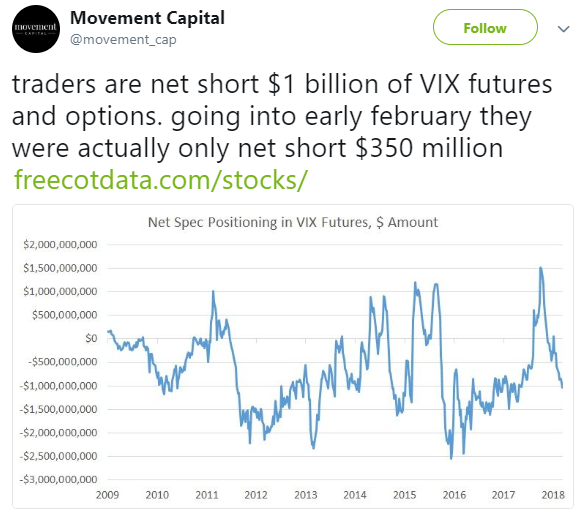
Task: Click the $2,000,000,000 y-axis label
Action: [x=60, y=244]
